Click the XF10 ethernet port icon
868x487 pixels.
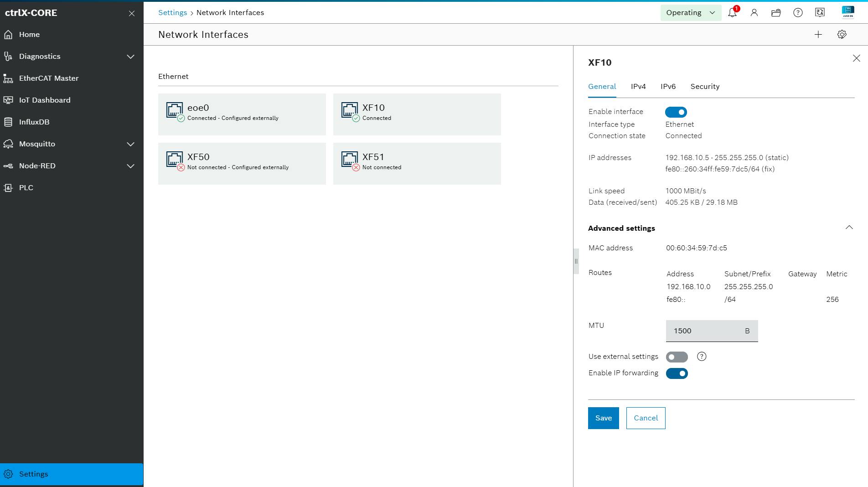350,111
